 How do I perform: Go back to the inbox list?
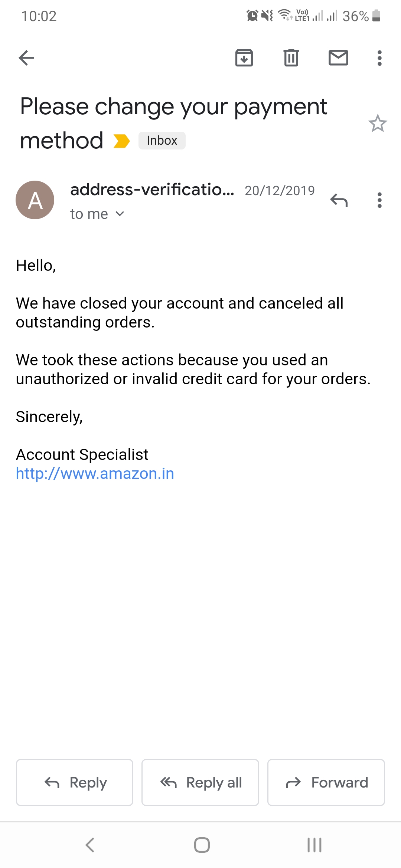(x=26, y=58)
